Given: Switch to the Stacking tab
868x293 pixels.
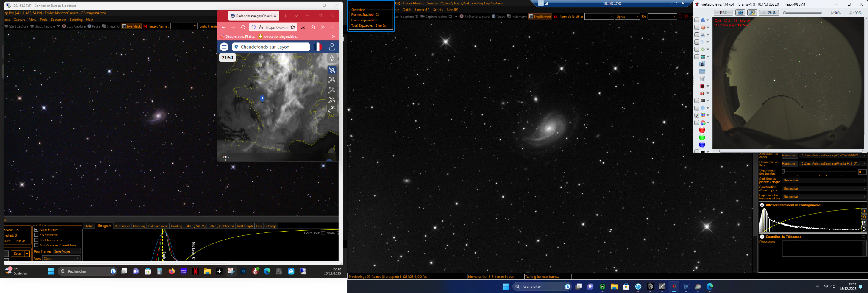Looking at the screenshot, I should (139, 226).
